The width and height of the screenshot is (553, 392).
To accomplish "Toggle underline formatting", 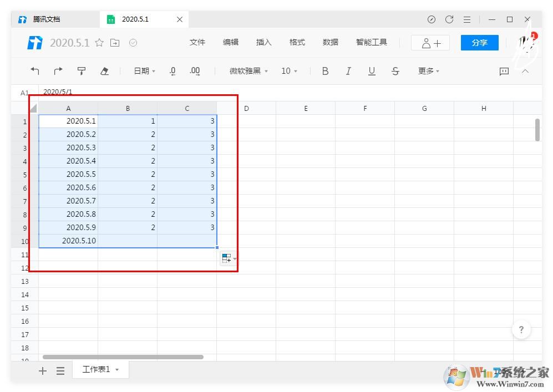I will (x=372, y=71).
